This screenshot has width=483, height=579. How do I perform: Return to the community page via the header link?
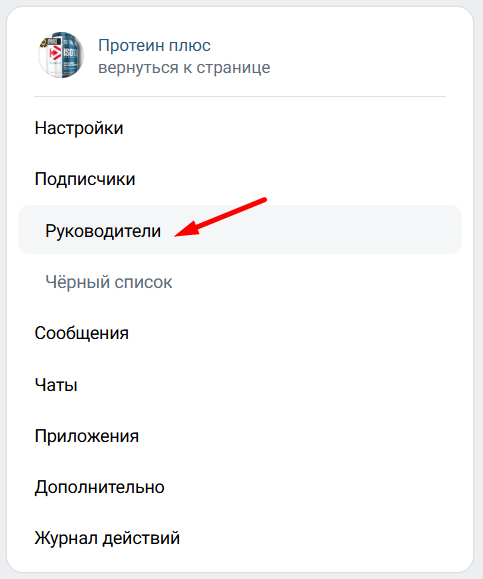pos(184,68)
